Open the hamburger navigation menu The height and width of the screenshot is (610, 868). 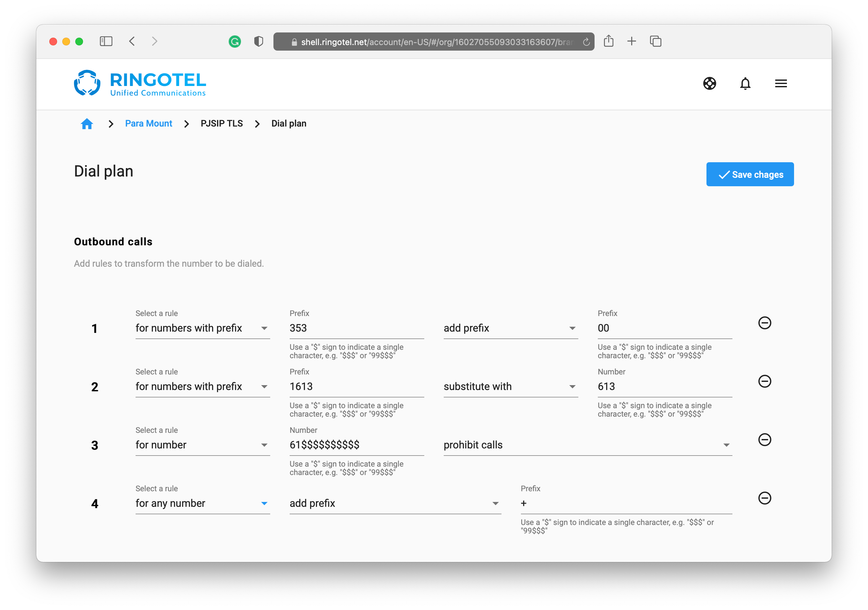pyautogui.click(x=781, y=84)
